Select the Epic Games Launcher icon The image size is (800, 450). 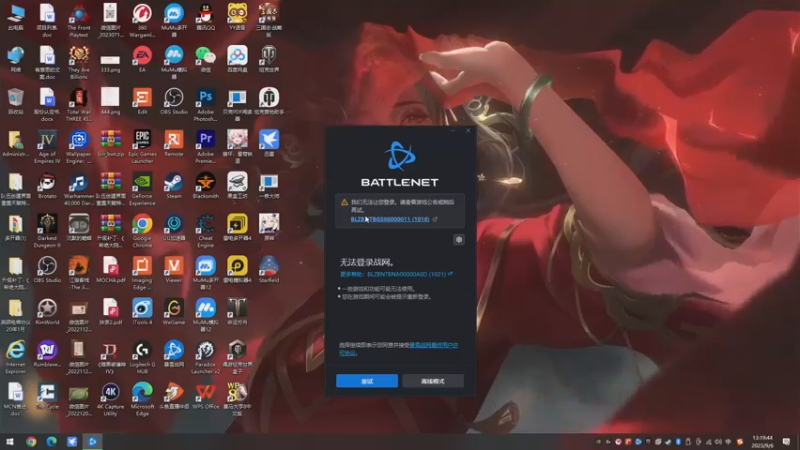(142, 146)
